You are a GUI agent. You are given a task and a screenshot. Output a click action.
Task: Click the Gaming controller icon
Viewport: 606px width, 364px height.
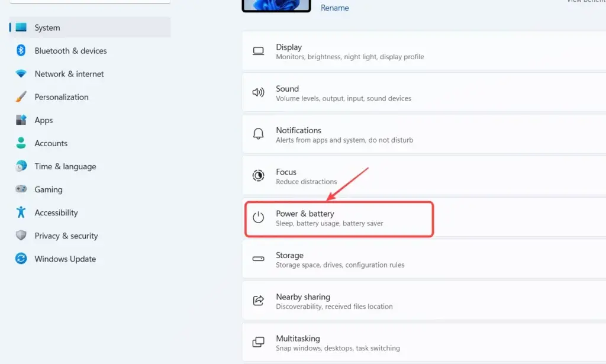(x=20, y=189)
